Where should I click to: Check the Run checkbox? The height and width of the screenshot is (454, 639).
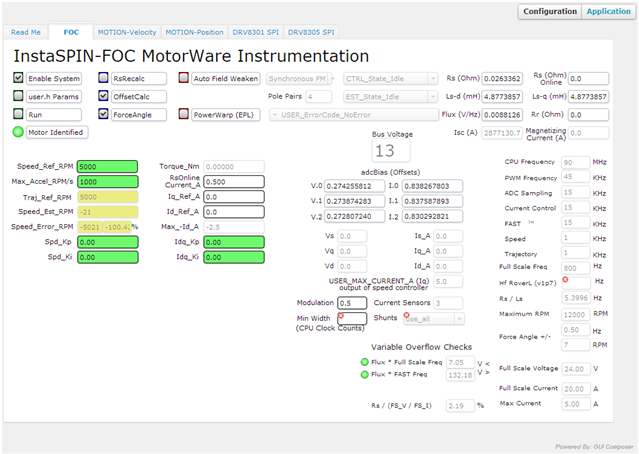click(18, 114)
